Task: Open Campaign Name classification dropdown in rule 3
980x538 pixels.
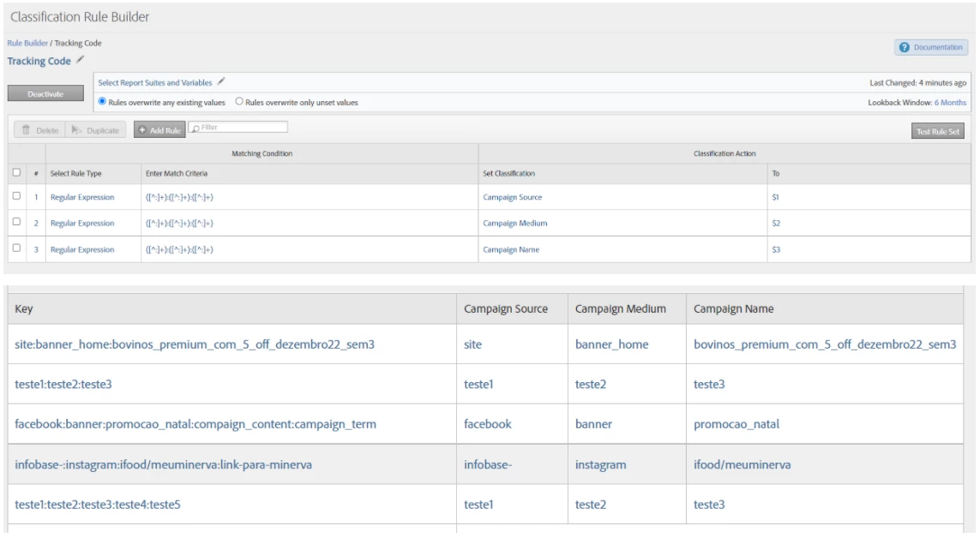Action: point(511,249)
